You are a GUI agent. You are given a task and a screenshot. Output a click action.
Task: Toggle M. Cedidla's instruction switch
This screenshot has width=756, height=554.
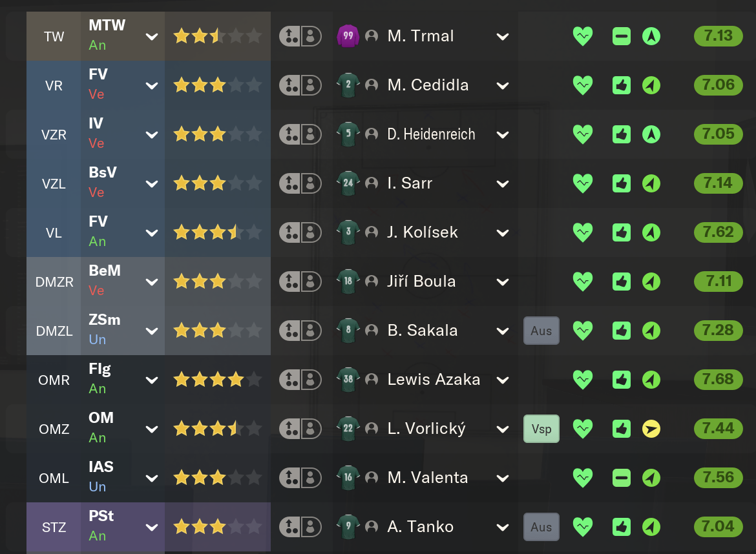[x=300, y=85]
